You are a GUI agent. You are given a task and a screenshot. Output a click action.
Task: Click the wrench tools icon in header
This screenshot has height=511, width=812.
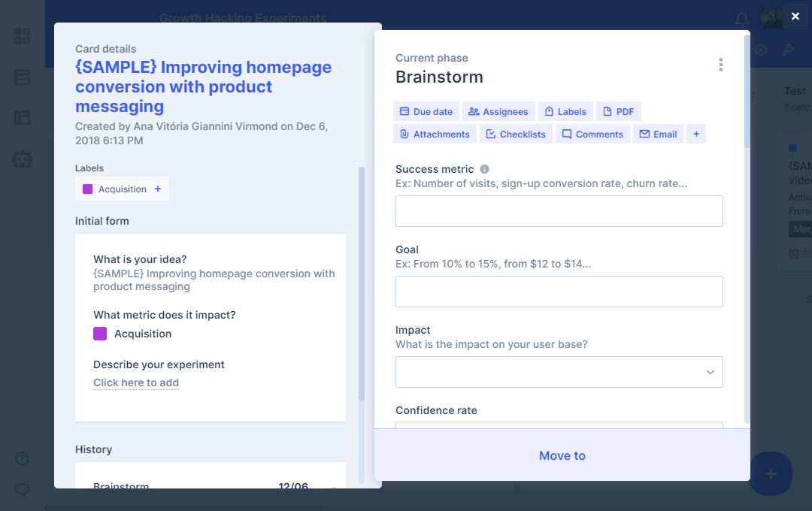point(788,50)
